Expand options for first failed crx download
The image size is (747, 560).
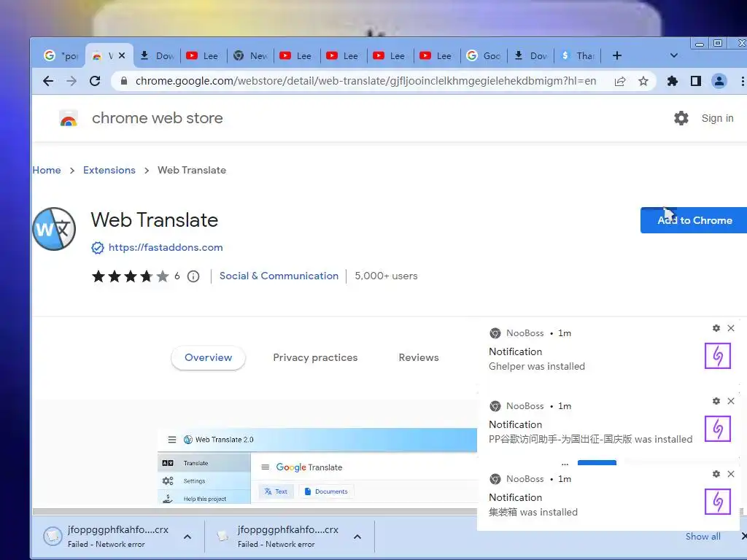point(187,537)
